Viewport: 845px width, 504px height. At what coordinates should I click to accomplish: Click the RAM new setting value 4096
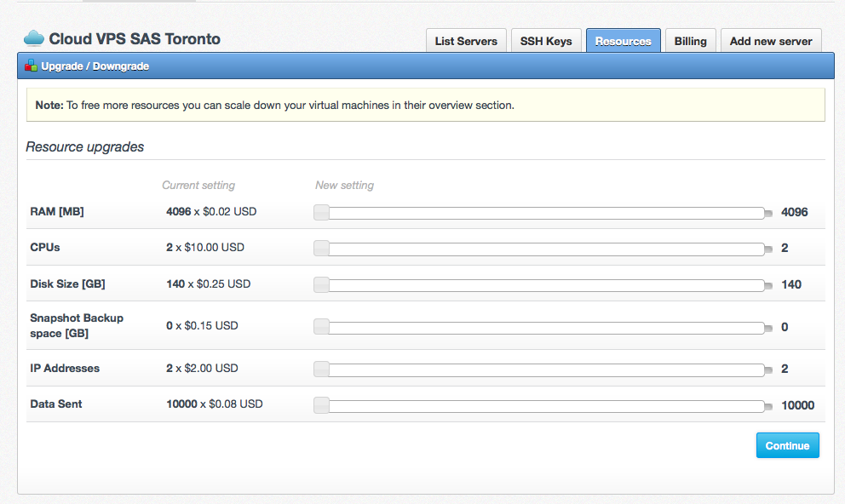click(795, 212)
